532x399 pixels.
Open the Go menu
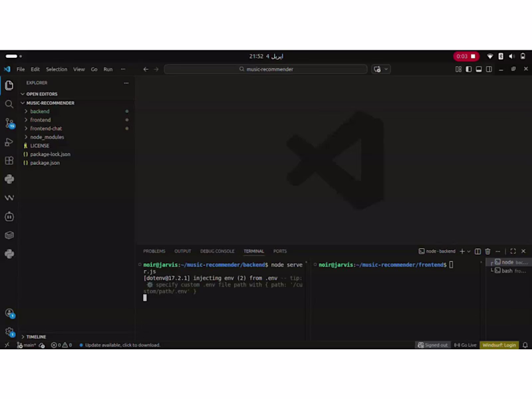pyautogui.click(x=94, y=69)
